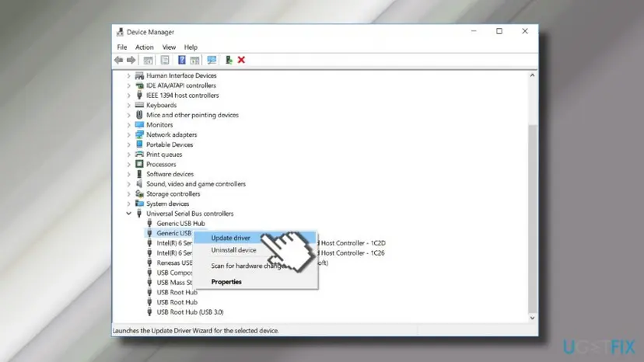
Task: Click the status bar text about Update Driver Wizard
Action: pyautogui.click(x=195, y=330)
